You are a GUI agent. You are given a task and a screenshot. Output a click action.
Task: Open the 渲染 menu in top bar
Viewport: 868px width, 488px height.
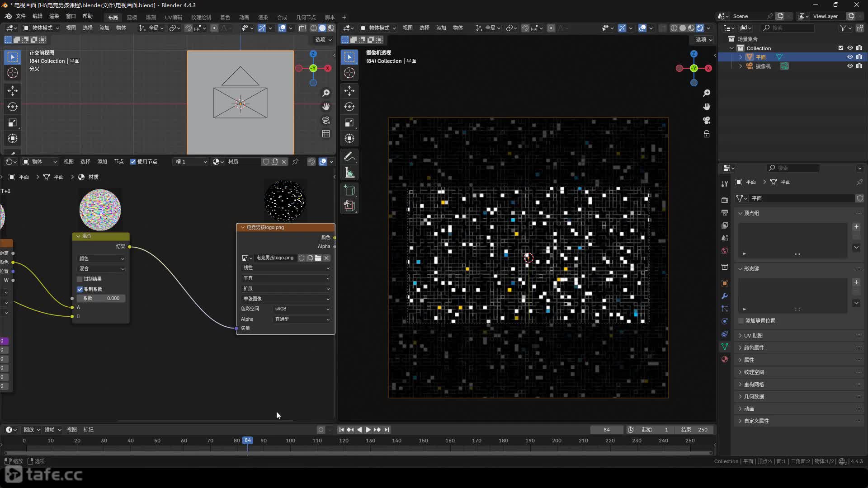(54, 16)
